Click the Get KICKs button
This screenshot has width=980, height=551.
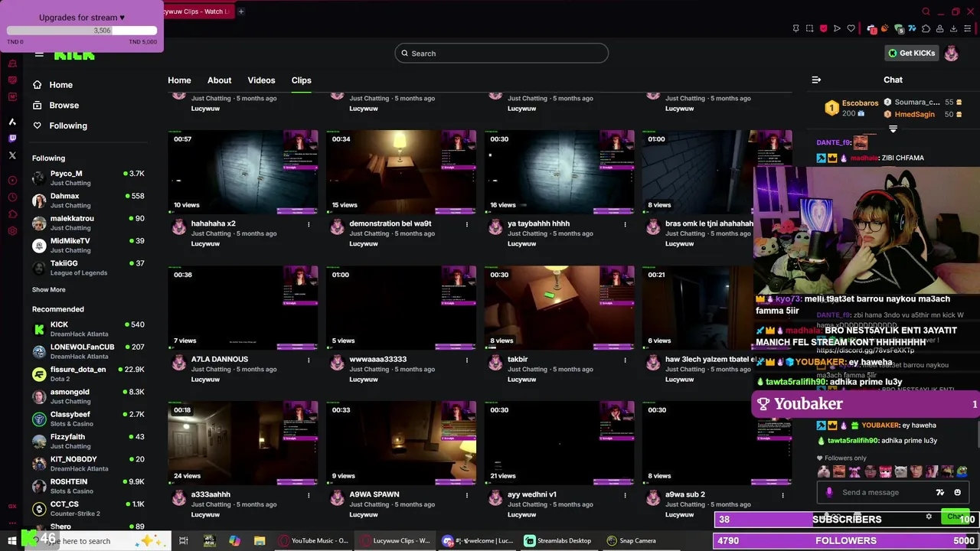pos(911,54)
